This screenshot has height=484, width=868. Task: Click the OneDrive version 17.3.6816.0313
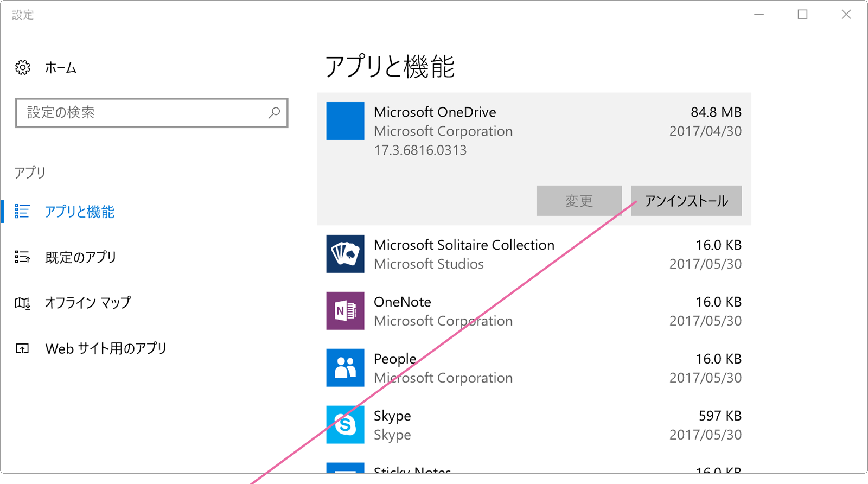[x=420, y=150]
